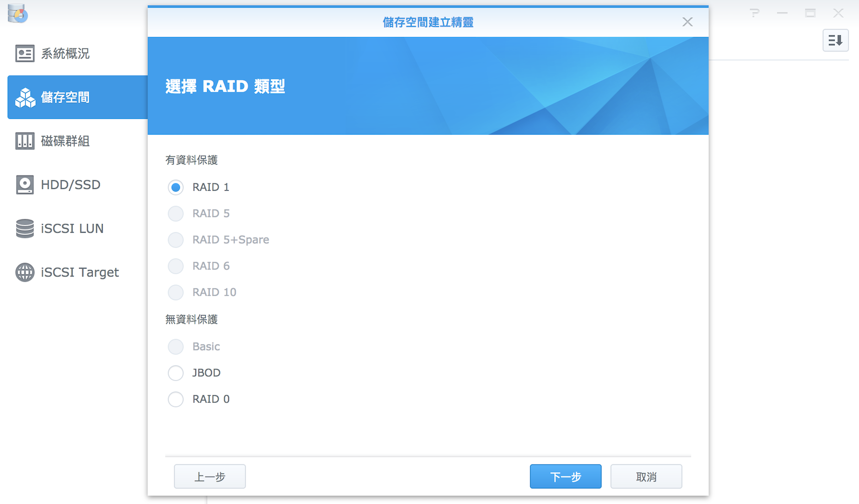Click the Storage Manager app icon
The width and height of the screenshot is (859, 504).
[x=18, y=13]
